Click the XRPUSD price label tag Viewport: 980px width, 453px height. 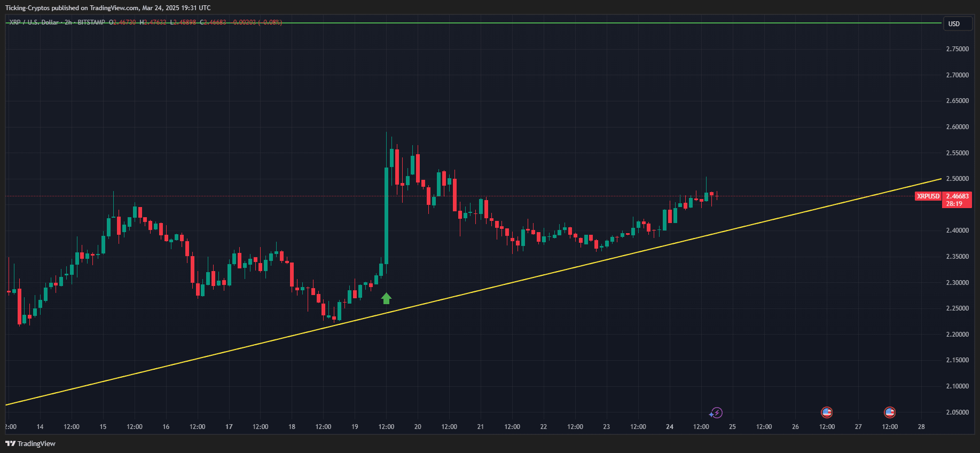[x=928, y=196]
